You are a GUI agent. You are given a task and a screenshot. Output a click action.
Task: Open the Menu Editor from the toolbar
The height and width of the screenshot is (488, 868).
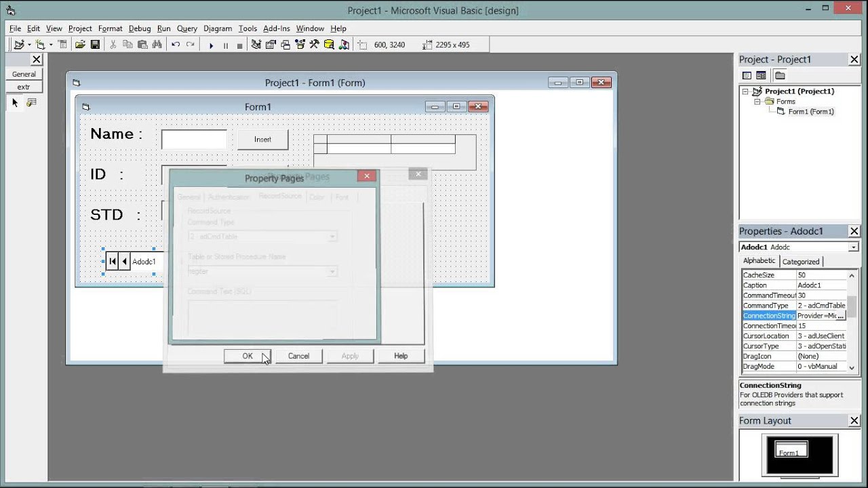[62, 45]
